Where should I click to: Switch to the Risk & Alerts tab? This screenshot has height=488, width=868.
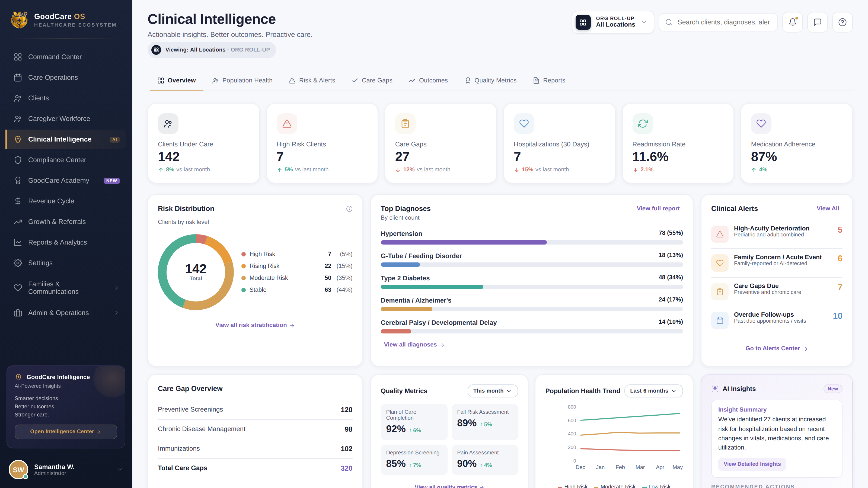(x=312, y=81)
